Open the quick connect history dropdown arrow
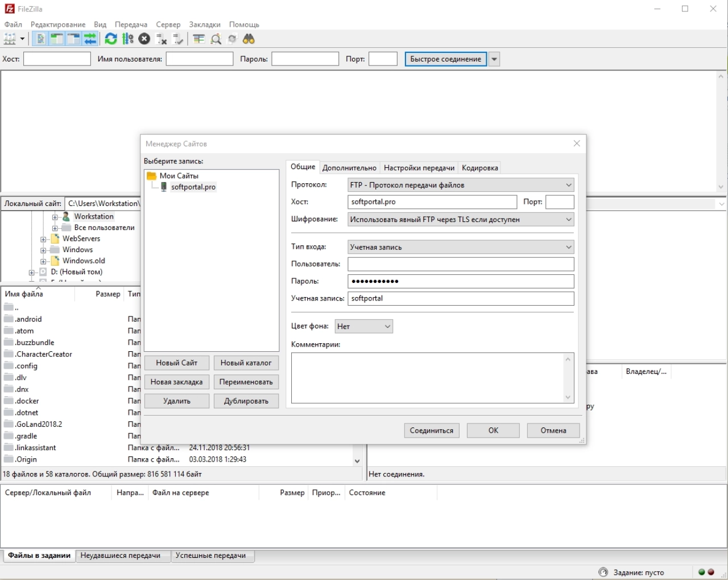The height and width of the screenshot is (580, 728). click(494, 59)
